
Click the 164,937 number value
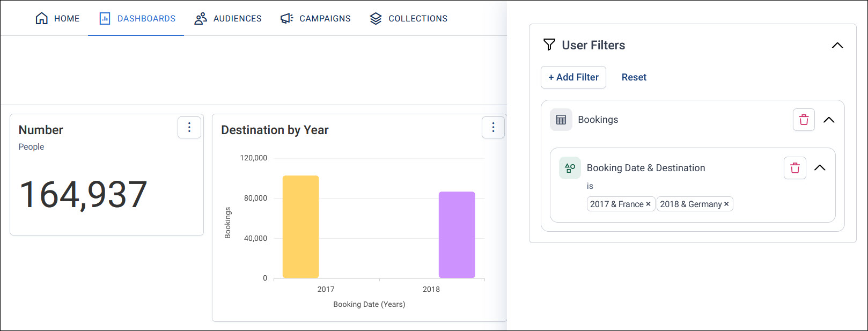[83, 194]
